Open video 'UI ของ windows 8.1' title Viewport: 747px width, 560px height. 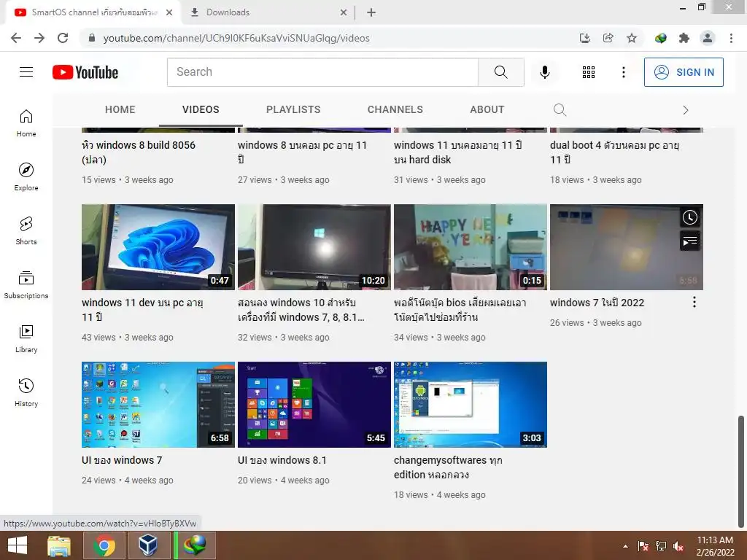(x=282, y=460)
